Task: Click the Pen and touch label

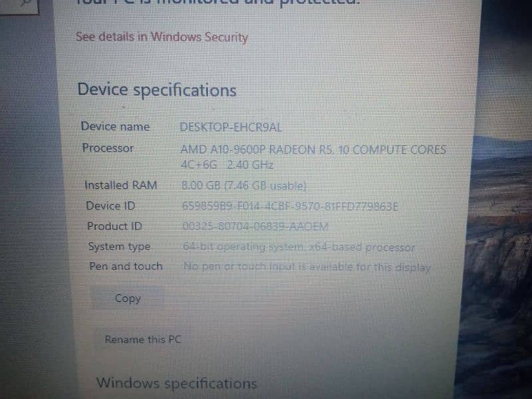Action: [126, 266]
